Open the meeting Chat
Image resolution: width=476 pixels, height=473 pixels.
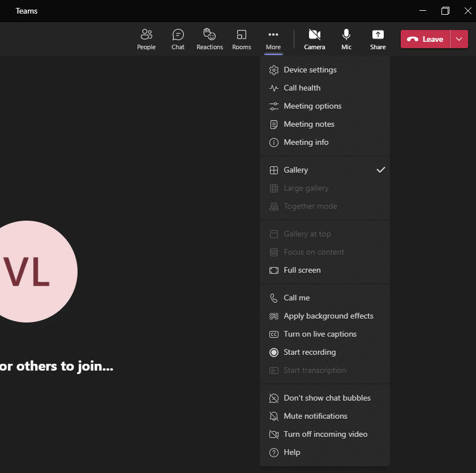pos(178,38)
